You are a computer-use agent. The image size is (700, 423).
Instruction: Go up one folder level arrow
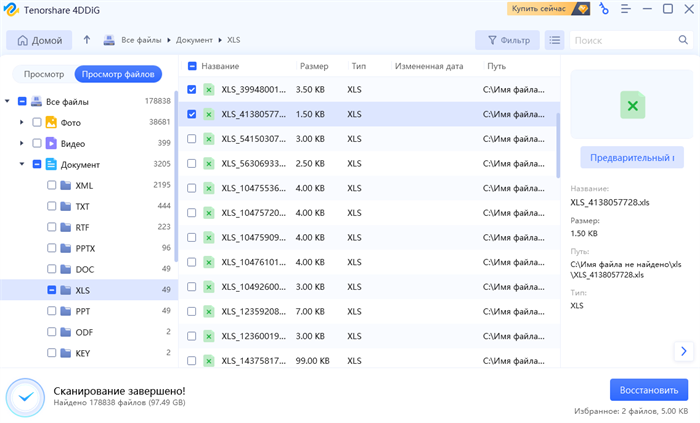tap(87, 40)
